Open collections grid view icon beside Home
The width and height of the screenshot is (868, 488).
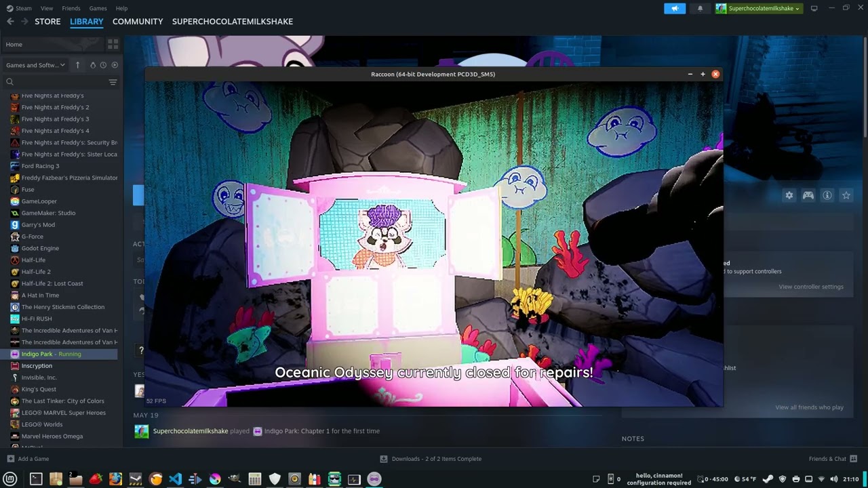tap(113, 44)
